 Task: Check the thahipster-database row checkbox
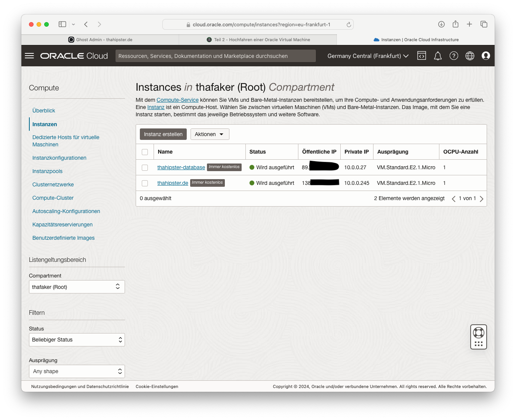click(x=145, y=168)
